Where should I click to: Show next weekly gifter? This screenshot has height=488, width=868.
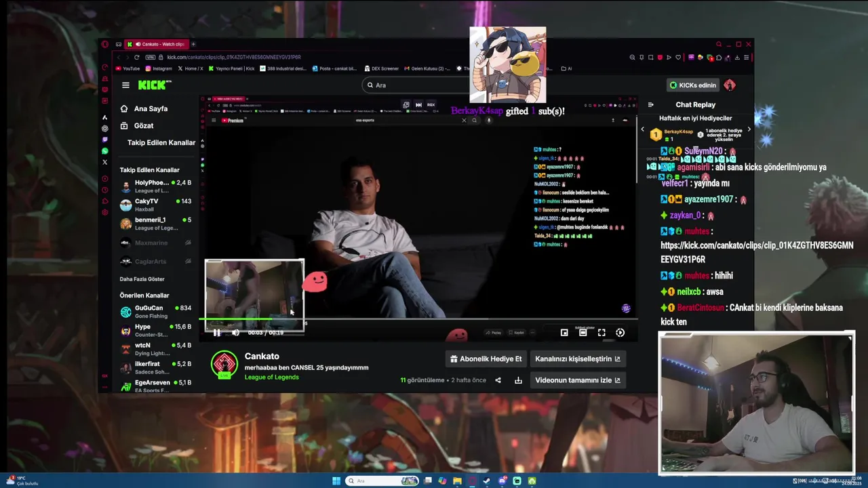pyautogui.click(x=749, y=129)
